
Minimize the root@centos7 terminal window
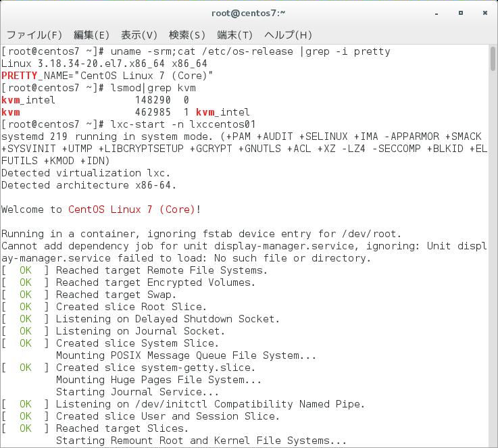[x=437, y=14]
